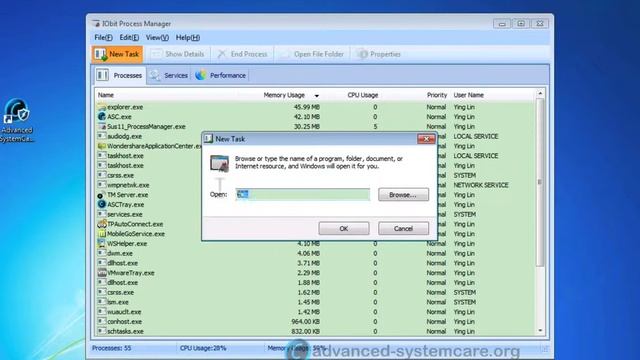Click the TM Server.exe icon

102,195
